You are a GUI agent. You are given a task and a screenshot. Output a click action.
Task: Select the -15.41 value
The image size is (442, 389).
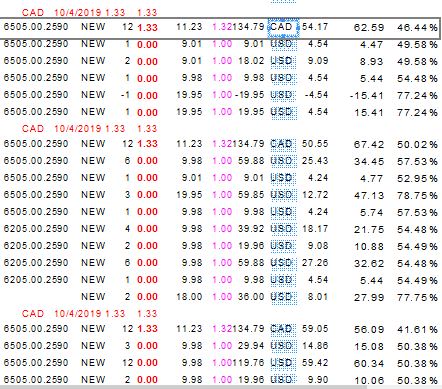[367, 95]
